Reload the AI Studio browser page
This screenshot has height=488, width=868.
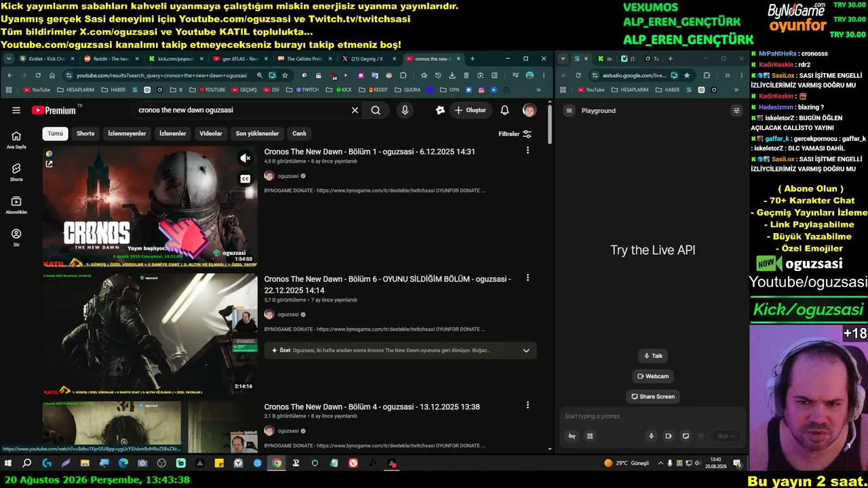578,75
